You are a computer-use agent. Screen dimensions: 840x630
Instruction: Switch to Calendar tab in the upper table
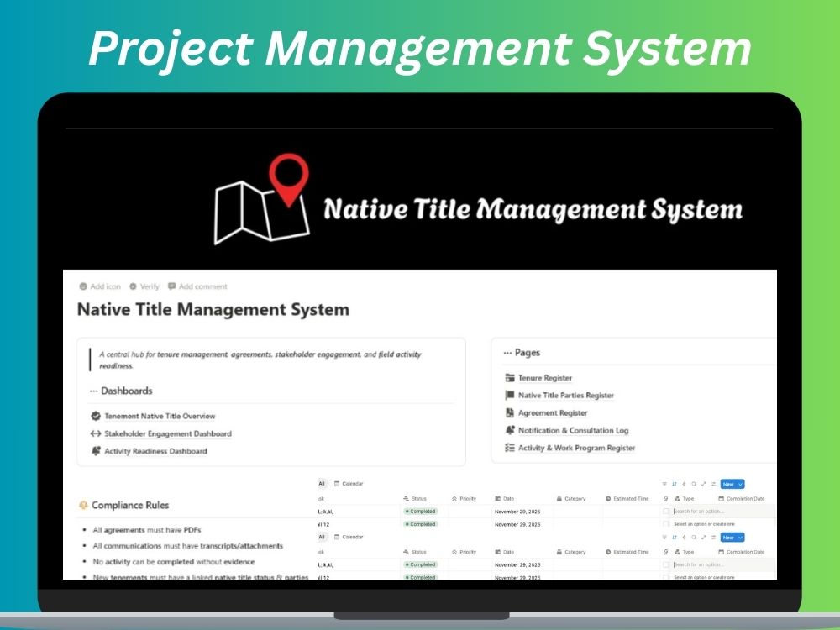tap(349, 484)
